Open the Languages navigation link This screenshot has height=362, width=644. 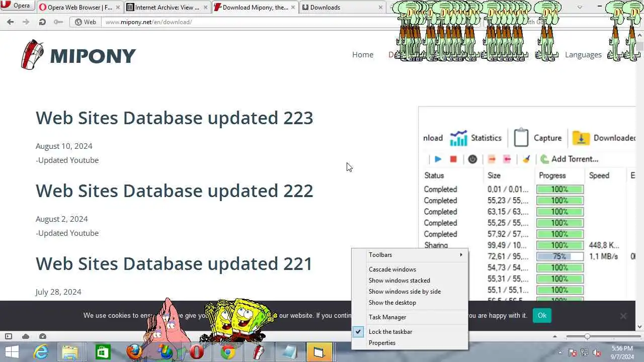point(583,54)
